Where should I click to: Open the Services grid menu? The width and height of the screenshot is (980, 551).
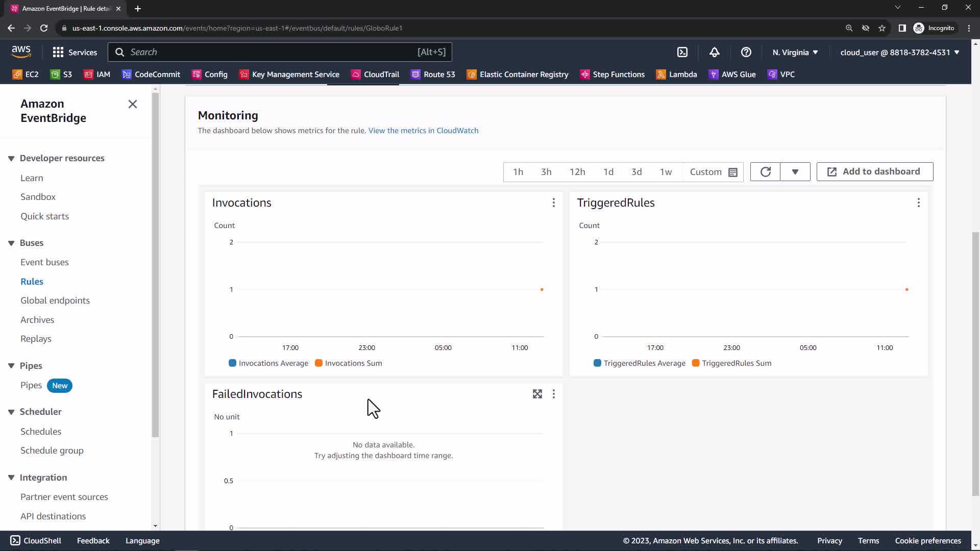(75, 52)
